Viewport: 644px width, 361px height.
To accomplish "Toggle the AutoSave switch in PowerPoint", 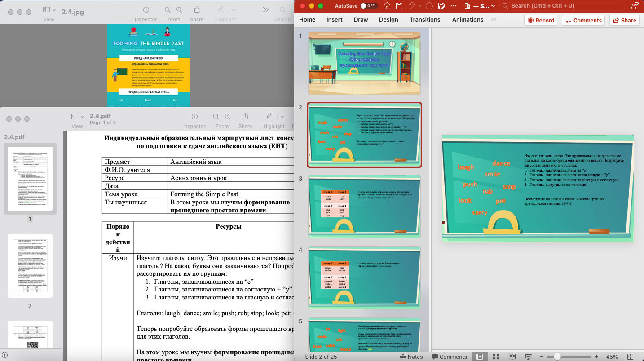I will pyautogui.click(x=370, y=6).
